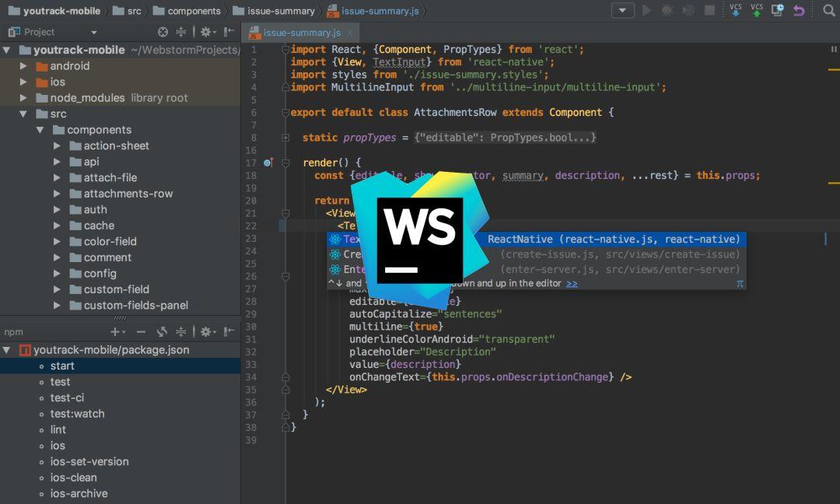Open Search Everywhere via the magnifier icon
This screenshot has width=840, height=504.
pos(829,10)
